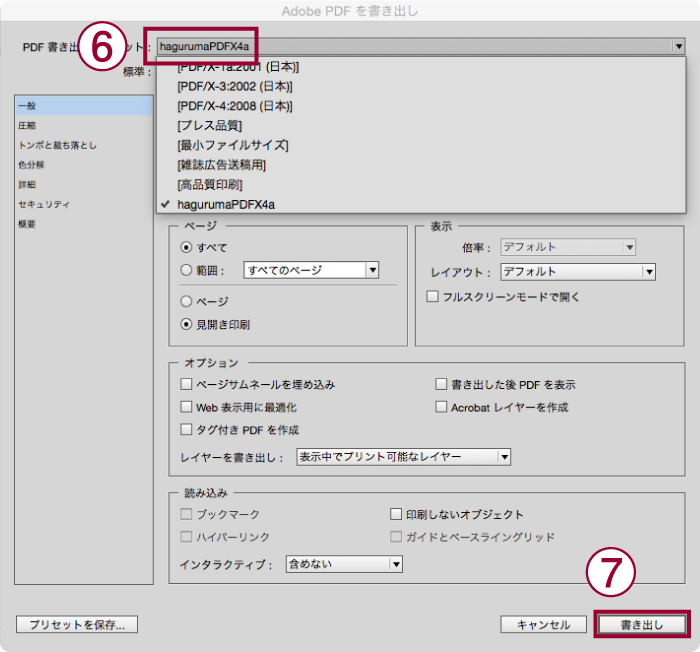Toggle ガイドとベースライングリッド checkbox
700x652 pixels.
[396, 536]
